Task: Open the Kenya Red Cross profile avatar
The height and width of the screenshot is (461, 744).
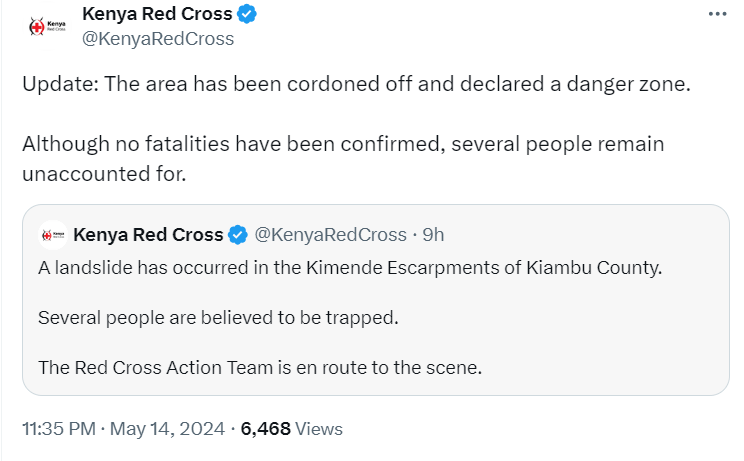Action: click(43, 26)
